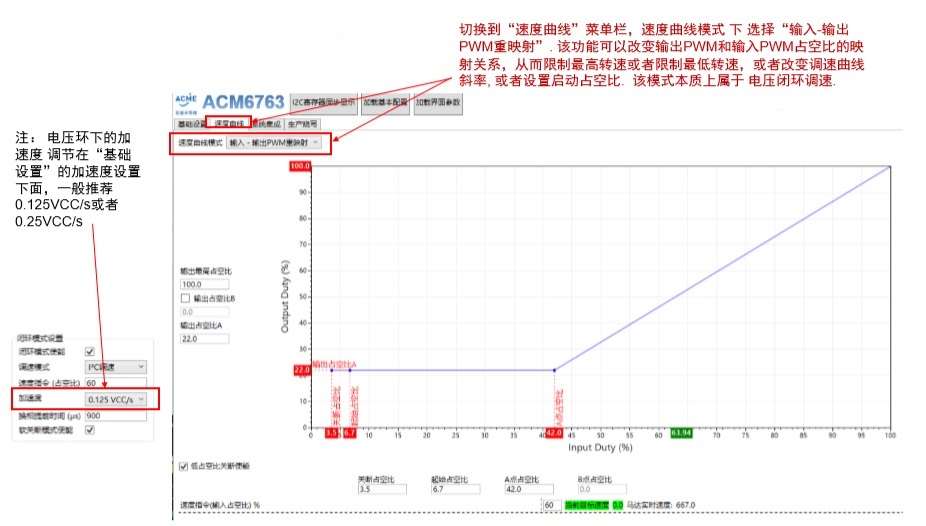The height and width of the screenshot is (526, 926).
Task: Click the red 22.0 Y-axis marker
Action: [x=300, y=370]
